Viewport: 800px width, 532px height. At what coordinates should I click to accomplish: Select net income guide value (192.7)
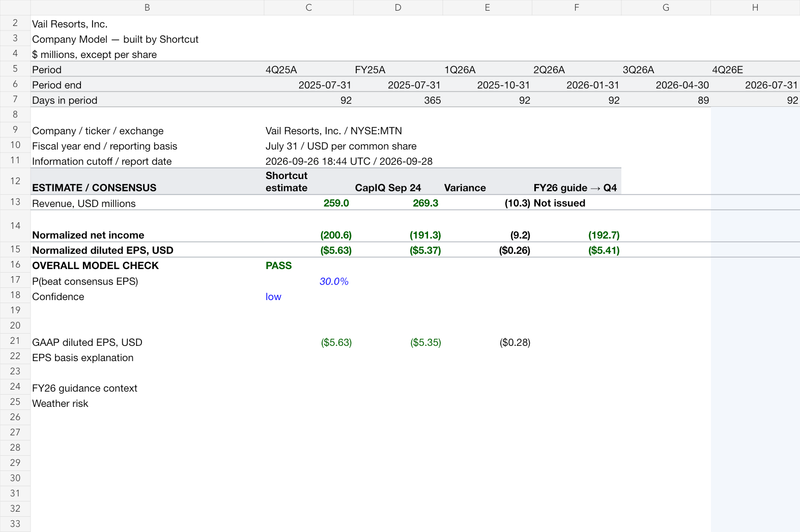pos(577,226)
